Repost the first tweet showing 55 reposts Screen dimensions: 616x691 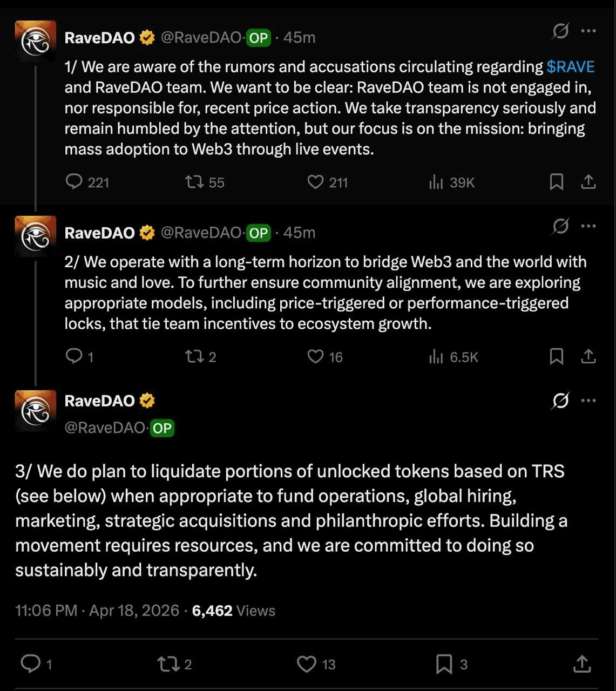point(194,182)
